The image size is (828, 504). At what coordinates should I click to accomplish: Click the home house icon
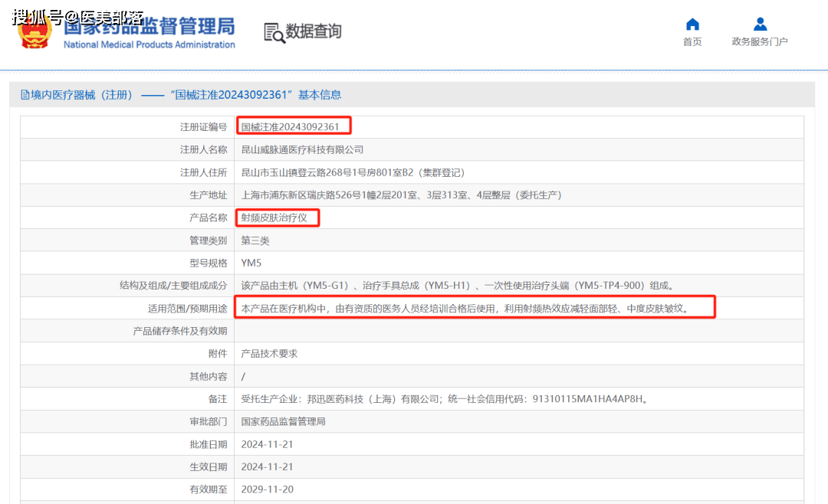[x=692, y=25]
